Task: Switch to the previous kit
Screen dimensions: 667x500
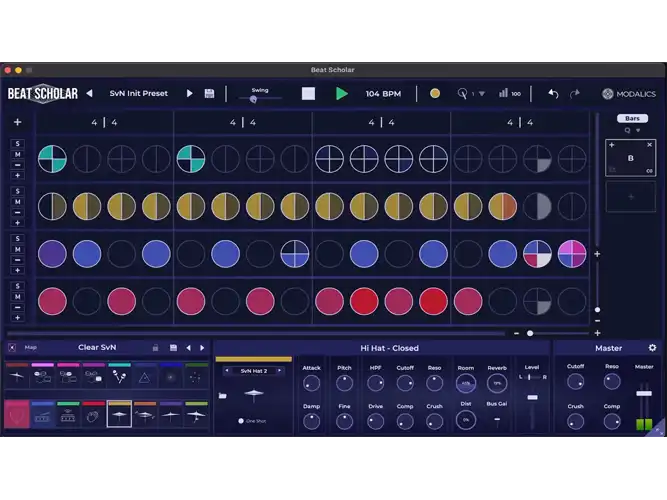Action: click(x=188, y=348)
